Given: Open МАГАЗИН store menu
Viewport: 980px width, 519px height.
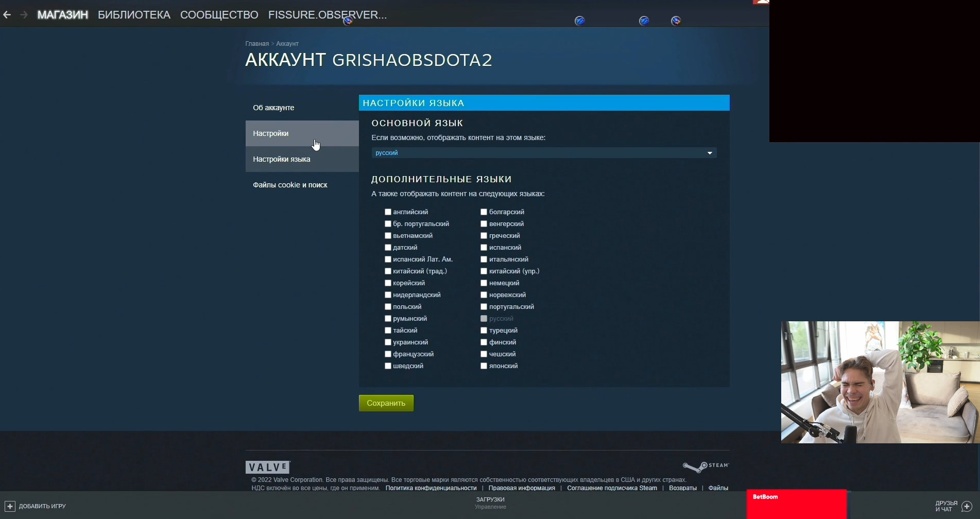Looking at the screenshot, I should coord(63,15).
